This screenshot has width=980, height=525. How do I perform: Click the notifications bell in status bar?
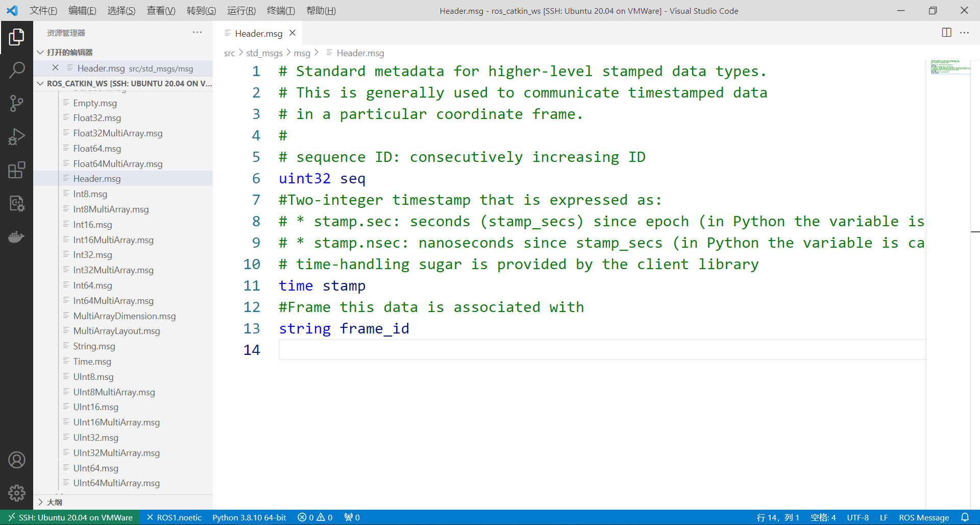click(x=965, y=517)
